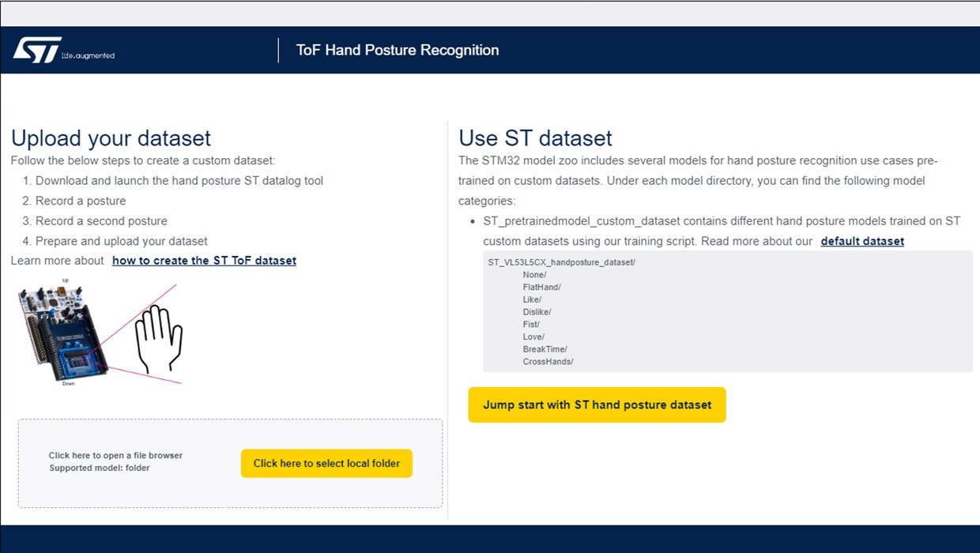Select the 'Like/' folder entry
The image size is (980, 553).
click(532, 299)
